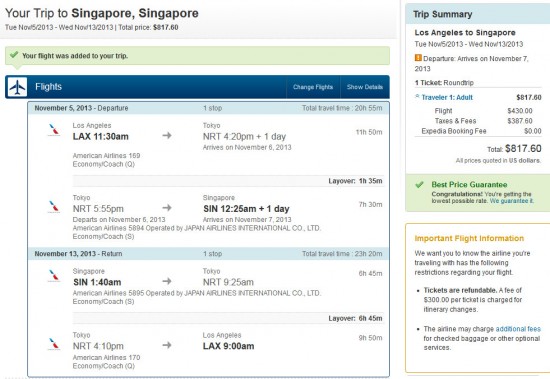Click the Best Price Guarantee checkmark icon
Viewport: 550px width, 379px height.
pyautogui.click(x=419, y=185)
